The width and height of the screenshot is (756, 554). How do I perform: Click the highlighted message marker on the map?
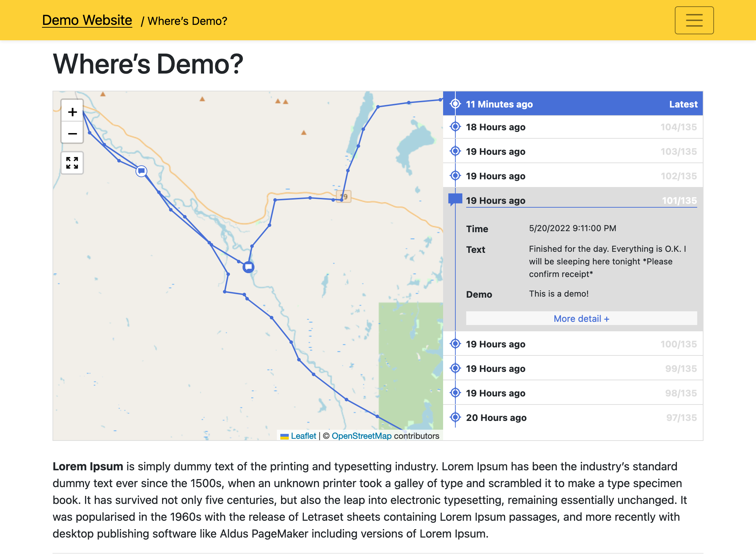(248, 267)
